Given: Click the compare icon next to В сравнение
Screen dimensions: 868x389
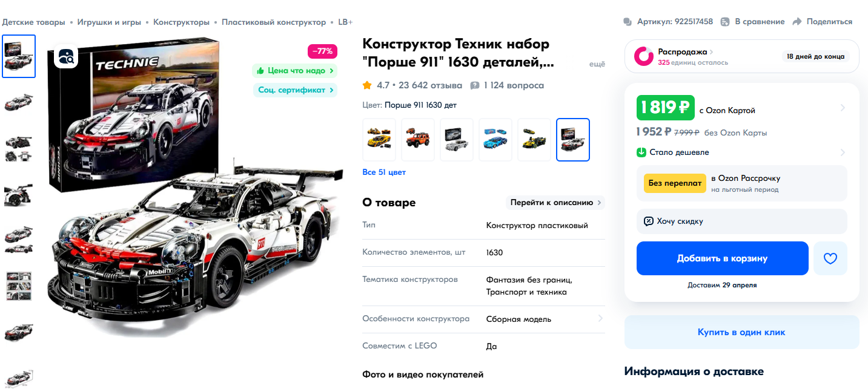Looking at the screenshot, I should point(725,22).
